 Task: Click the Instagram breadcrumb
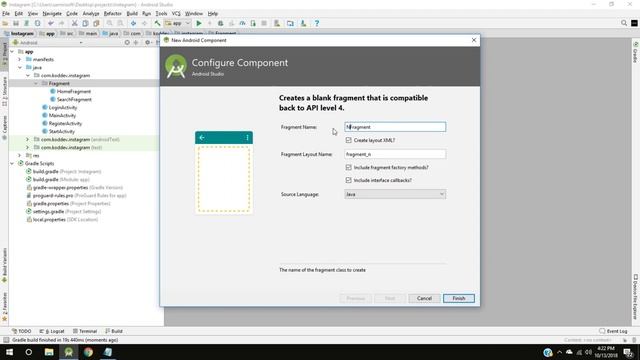click(19, 33)
